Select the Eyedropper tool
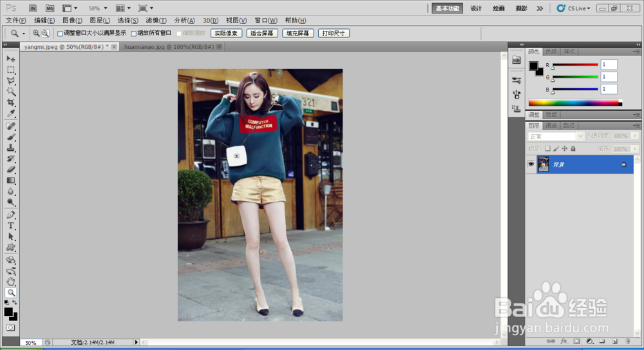 [x=11, y=113]
